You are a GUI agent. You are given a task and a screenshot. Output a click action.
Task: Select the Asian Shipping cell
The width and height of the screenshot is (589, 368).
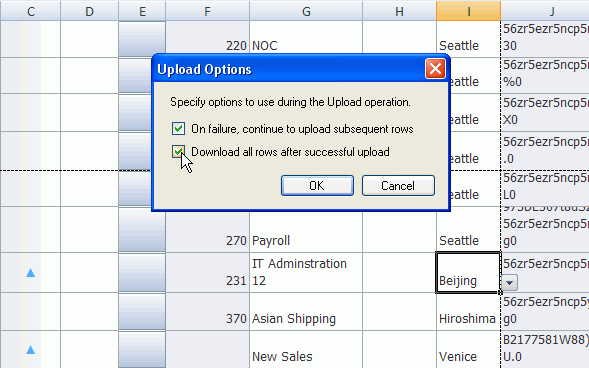(306, 312)
